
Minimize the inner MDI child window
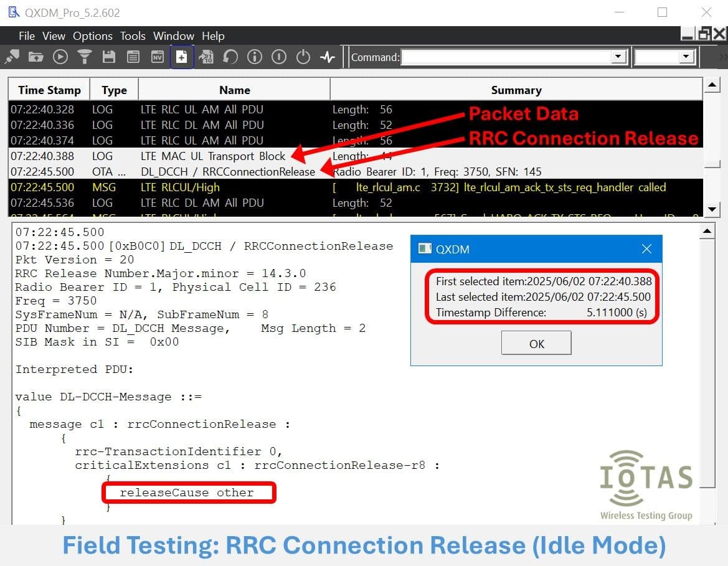coord(688,34)
